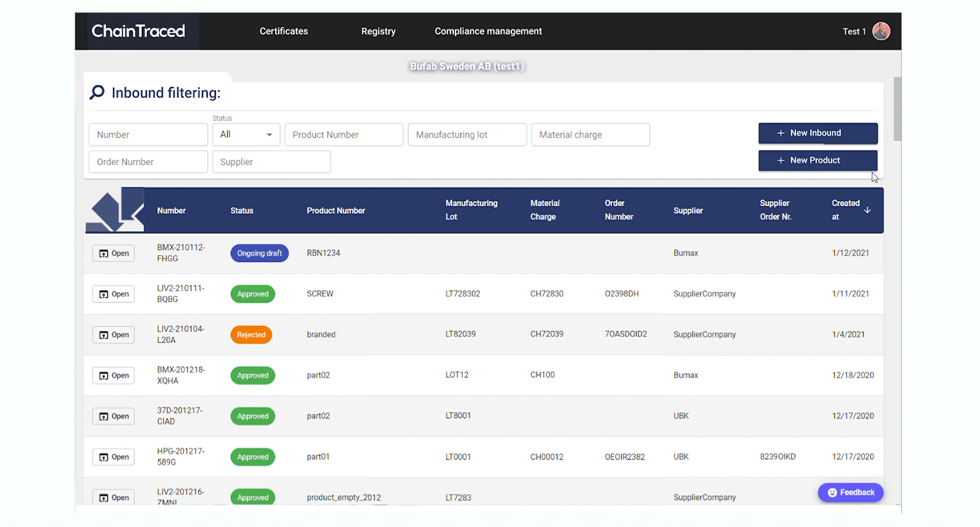Open the Registry menu
Image resolution: width=980 pixels, height=527 pixels.
(378, 31)
